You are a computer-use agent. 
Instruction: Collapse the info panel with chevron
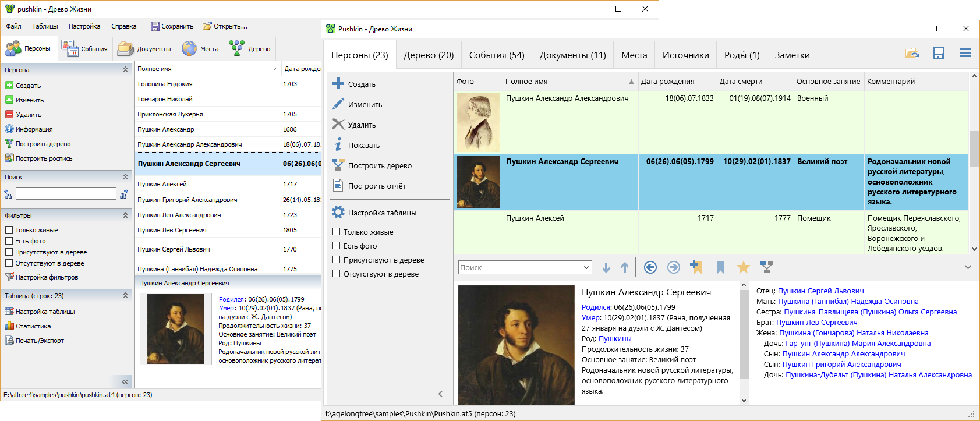click(967, 267)
